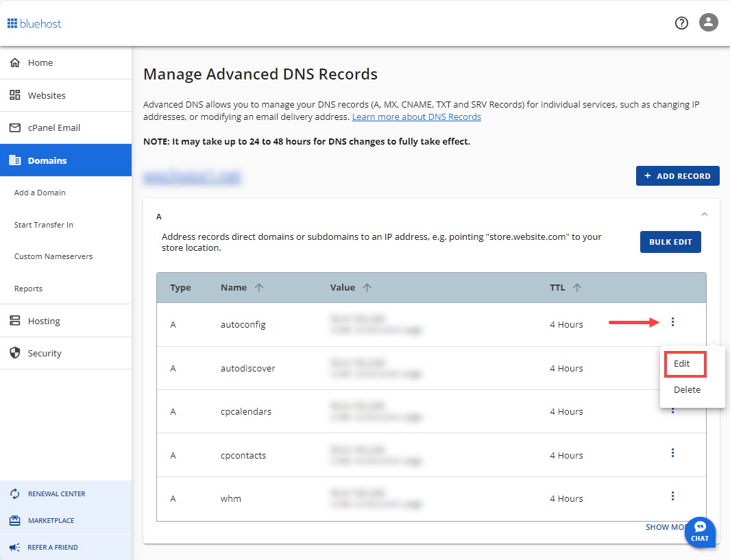Viewport: 730px width, 560px height.
Task: Click blurred value in autoconfig row
Action: click(x=376, y=324)
